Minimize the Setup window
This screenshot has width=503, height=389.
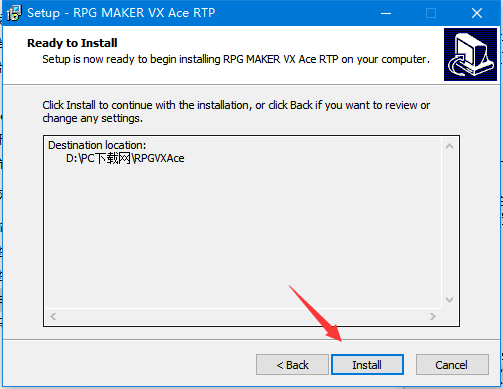pyautogui.click(x=386, y=13)
